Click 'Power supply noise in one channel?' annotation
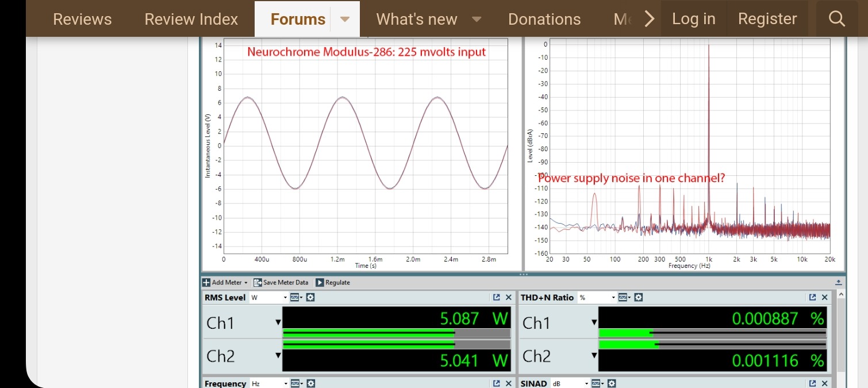The image size is (868, 388). pyautogui.click(x=631, y=178)
